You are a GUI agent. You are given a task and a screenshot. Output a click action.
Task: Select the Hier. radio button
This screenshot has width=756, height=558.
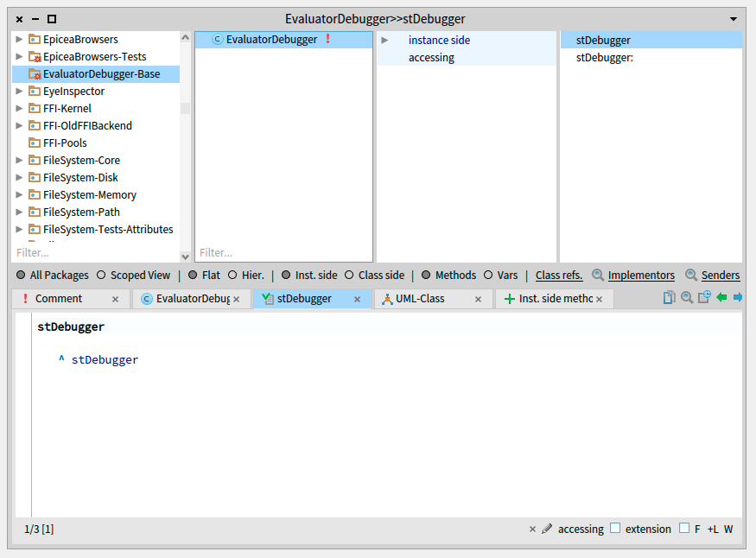pos(232,276)
